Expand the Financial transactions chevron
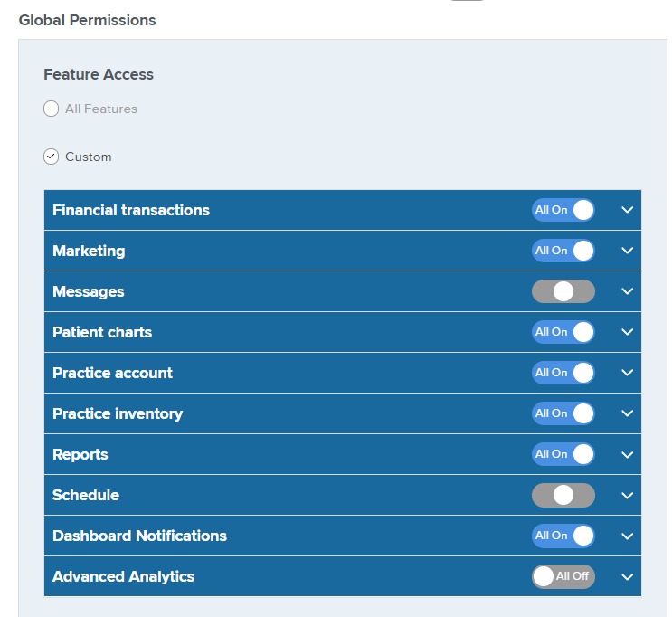The image size is (672, 617). [628, 210]
